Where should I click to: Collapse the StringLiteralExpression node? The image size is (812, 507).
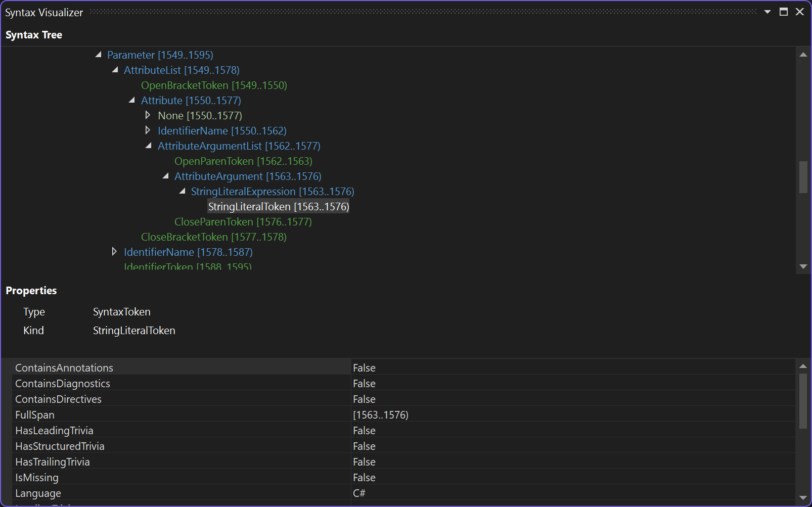tap(182, 191)
